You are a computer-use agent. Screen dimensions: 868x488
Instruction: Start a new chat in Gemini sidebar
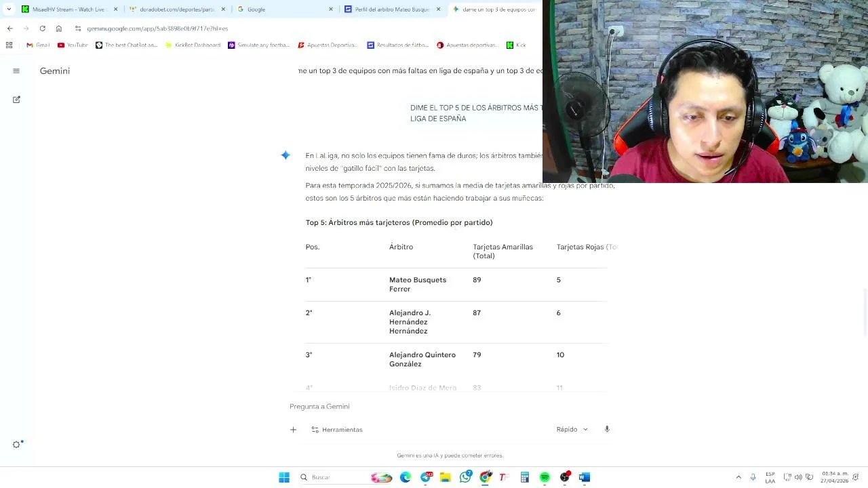[x=16, y=100]
